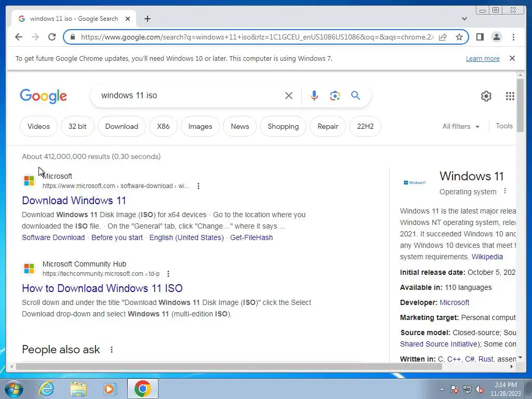532x399 pixels.
Task: Open the Rust language link
Action: coord(486,359)
